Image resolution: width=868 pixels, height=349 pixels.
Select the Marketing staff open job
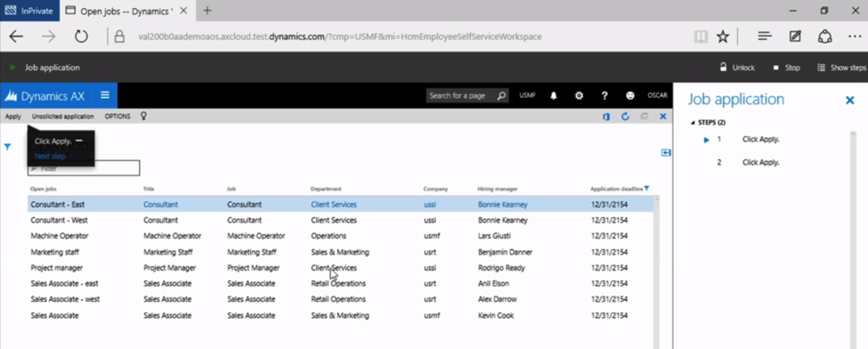pos(55,252)
